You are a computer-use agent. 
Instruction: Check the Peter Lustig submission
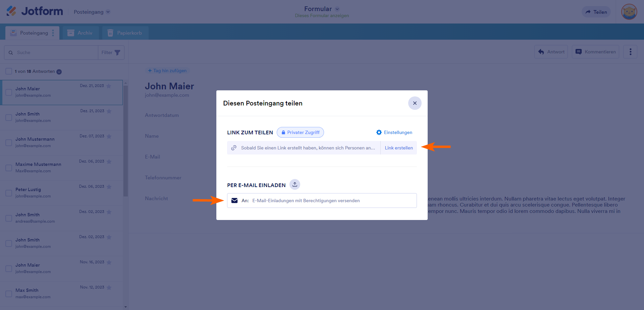pyautogui.click(x=9, y=193)
